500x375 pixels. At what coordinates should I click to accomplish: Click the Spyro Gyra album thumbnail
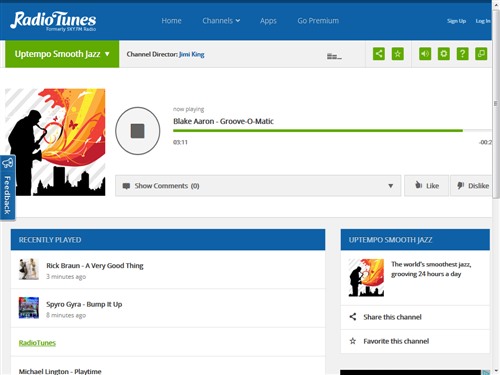(x=28, y=308)
